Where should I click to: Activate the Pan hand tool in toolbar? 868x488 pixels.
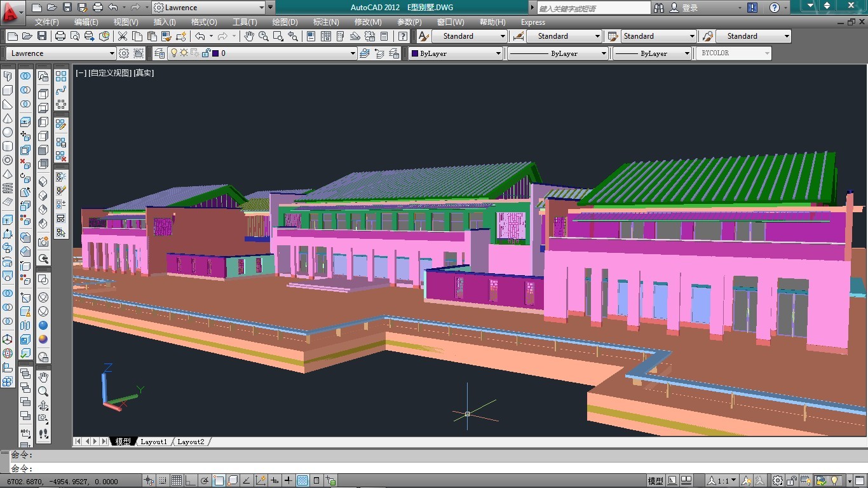249,36
